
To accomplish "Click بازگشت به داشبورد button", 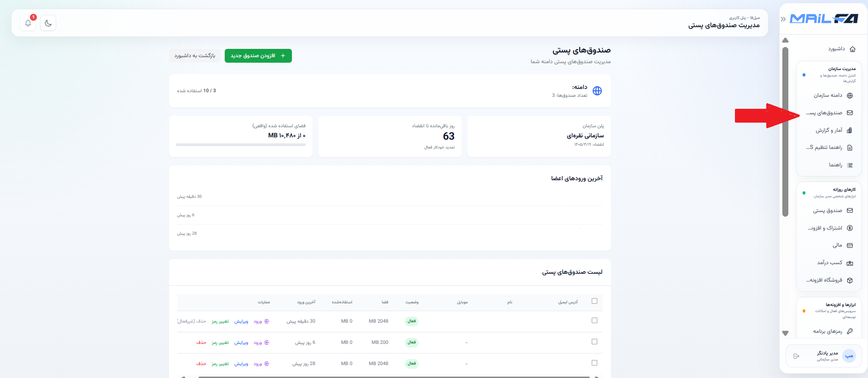I will [195, 56].
